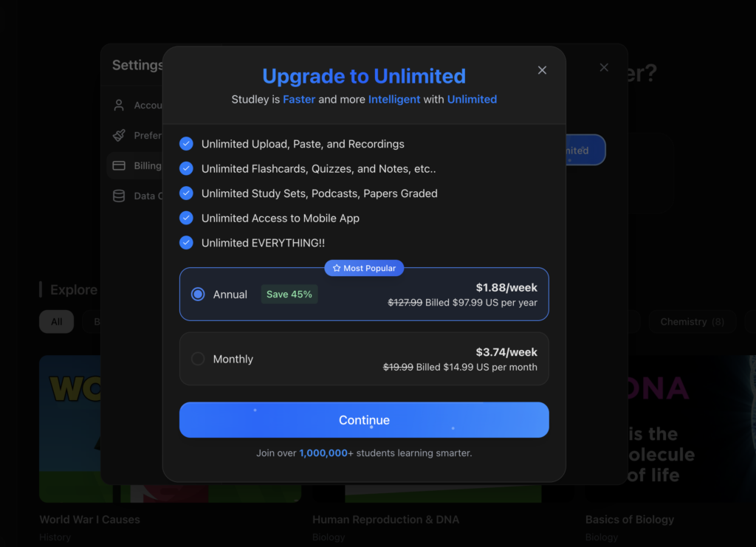
Task: Close the Upgrade to Unlimited dialog
Action: coord(542,70)
